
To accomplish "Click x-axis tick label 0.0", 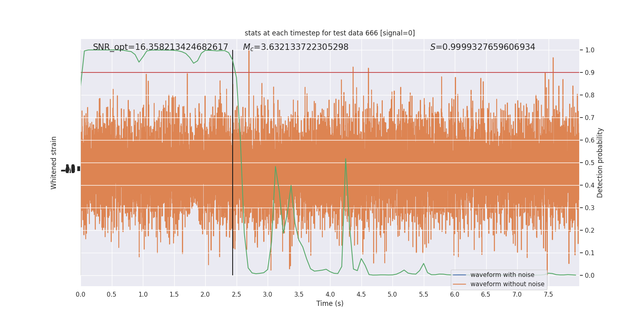I will [80, 295].
